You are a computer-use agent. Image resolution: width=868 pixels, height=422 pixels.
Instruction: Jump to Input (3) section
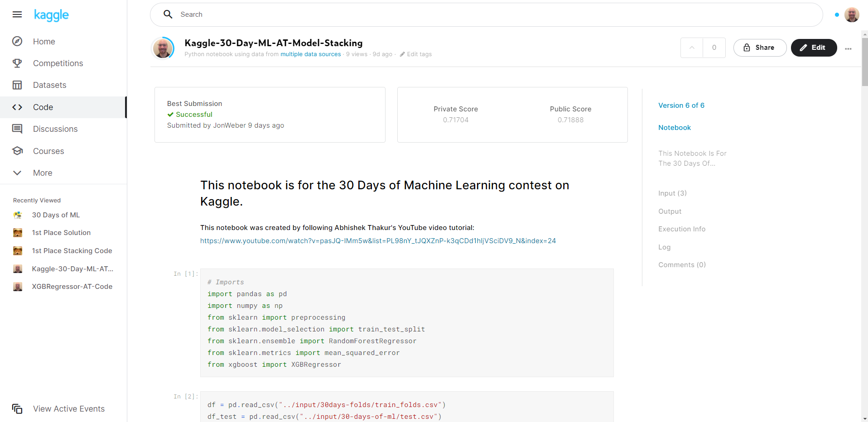point(672,193)
